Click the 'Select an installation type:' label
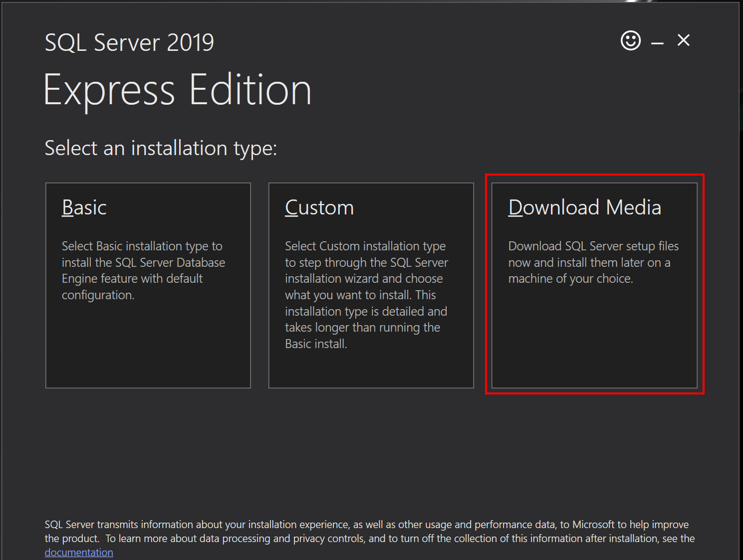 click(161, 148)
